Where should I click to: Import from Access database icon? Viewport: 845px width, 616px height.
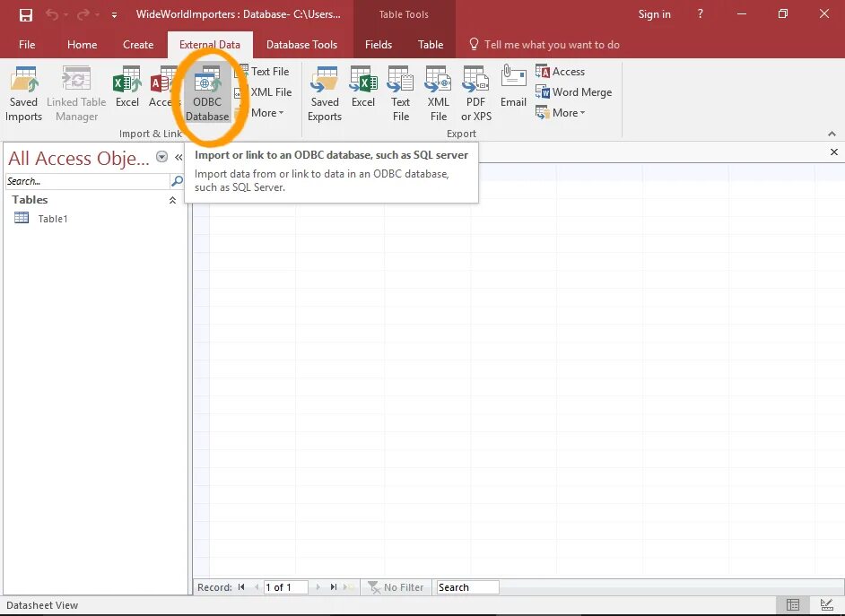tap(164, 87)
